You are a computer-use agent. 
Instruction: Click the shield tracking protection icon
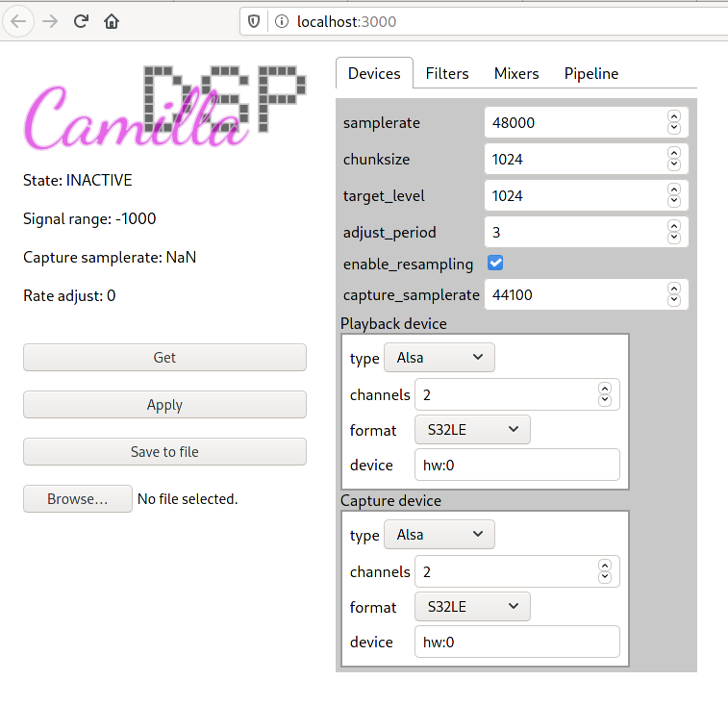(254, 21)
